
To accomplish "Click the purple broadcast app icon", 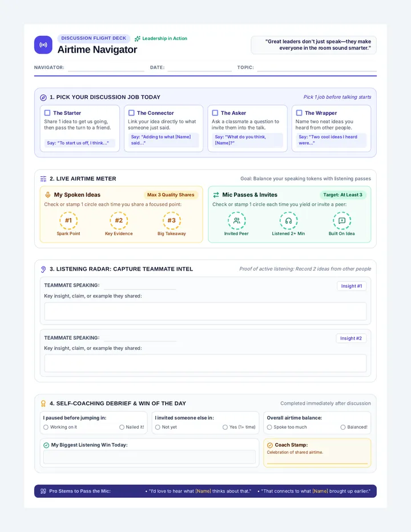I will click(43, 45).
